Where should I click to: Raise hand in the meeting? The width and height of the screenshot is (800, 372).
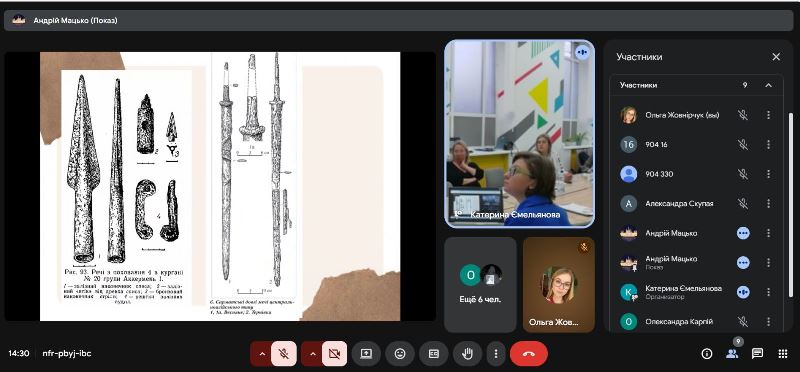point(467,354)
